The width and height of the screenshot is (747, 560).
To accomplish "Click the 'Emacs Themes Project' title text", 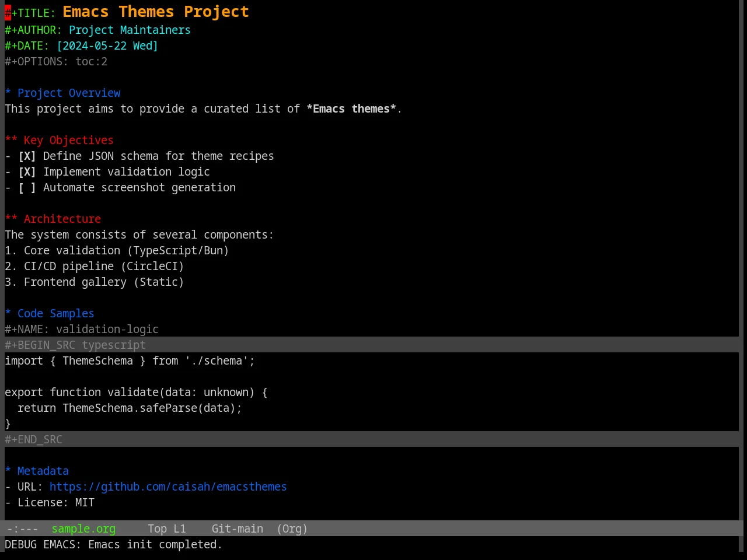I will tap(156, 12).
